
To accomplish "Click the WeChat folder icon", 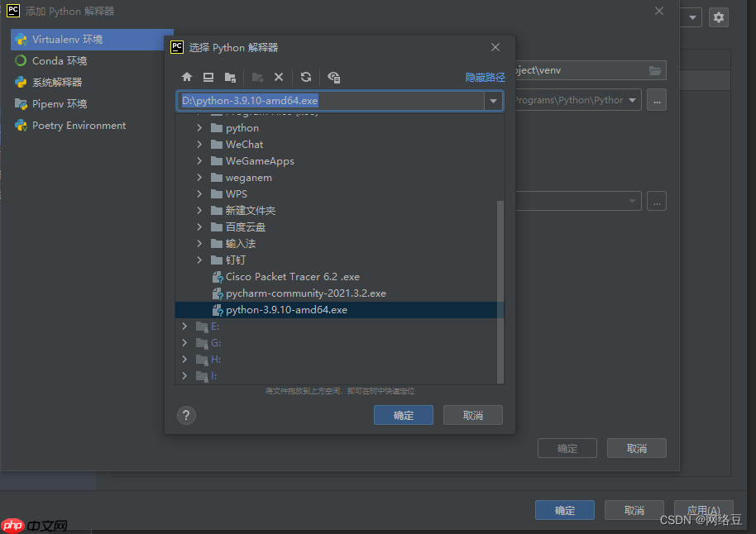I will (217, 144).
